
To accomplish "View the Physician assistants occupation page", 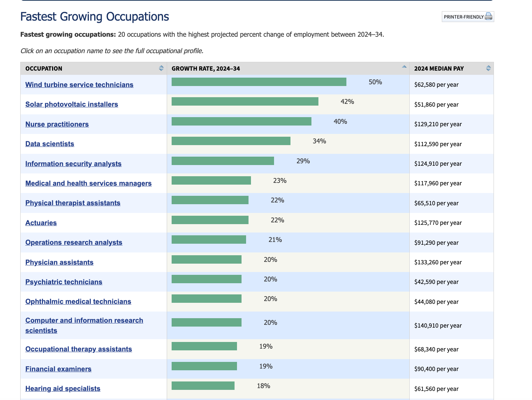I will tap(59, 262).
